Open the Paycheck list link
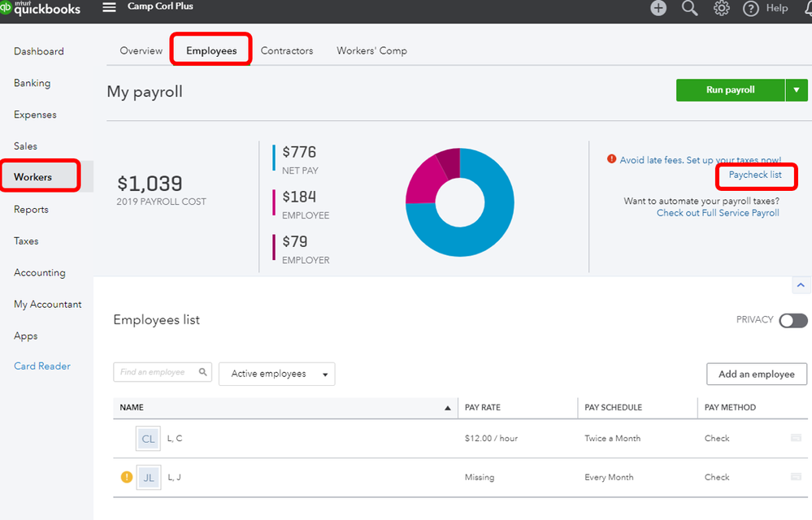 [755, 175]
